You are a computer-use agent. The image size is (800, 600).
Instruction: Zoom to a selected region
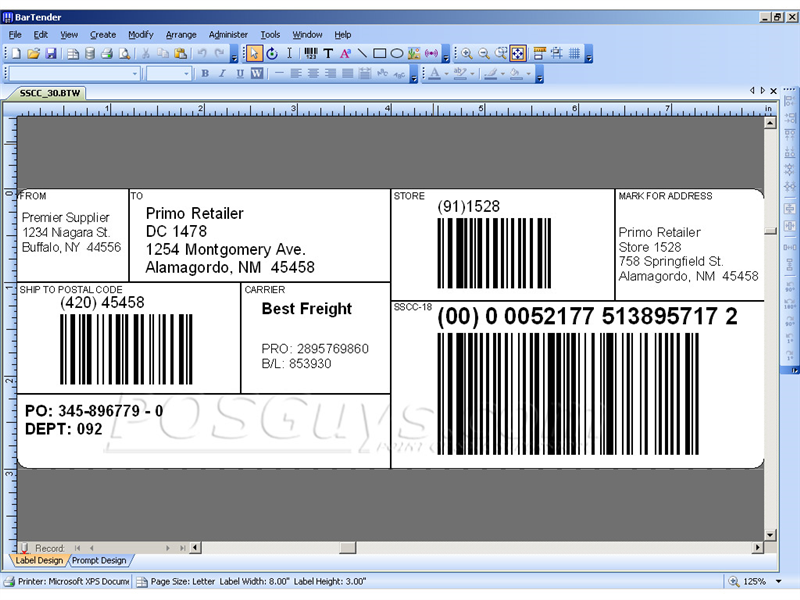click(501, 54)
